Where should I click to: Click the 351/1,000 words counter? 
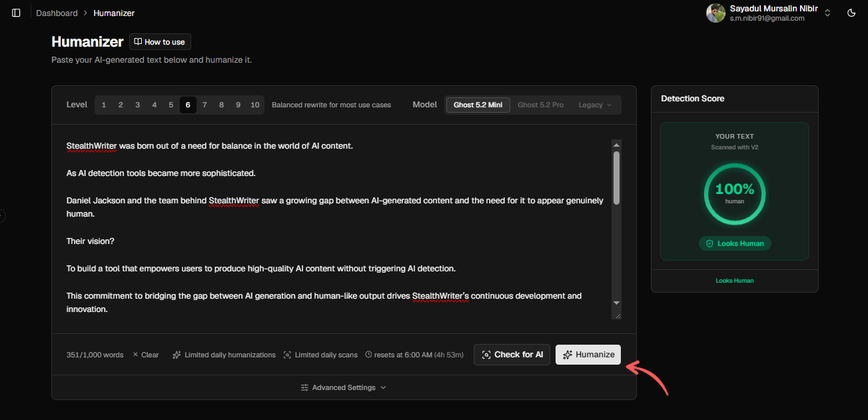click(x=95, y=355)
